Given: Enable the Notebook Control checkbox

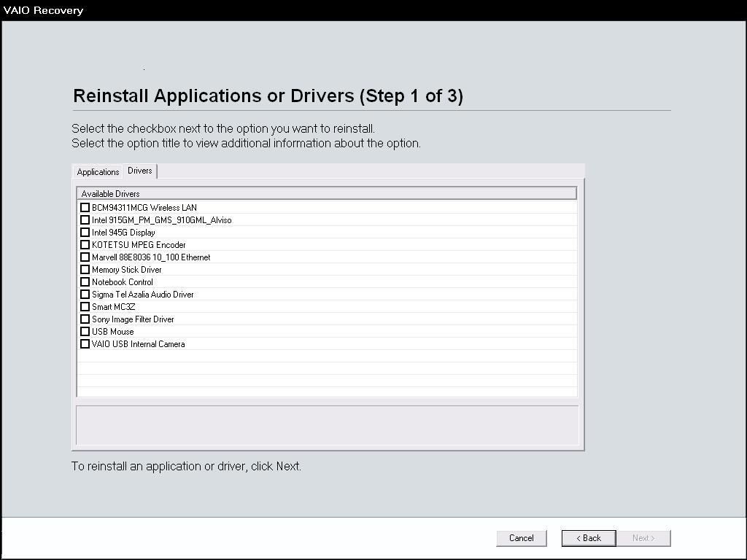Looking at the screenshot, I should [85, 282].
